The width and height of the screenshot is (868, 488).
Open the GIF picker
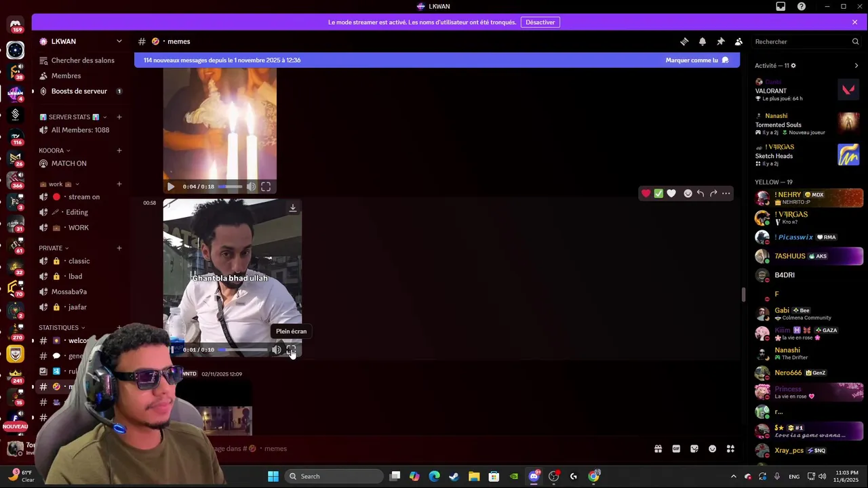point(676,449)
